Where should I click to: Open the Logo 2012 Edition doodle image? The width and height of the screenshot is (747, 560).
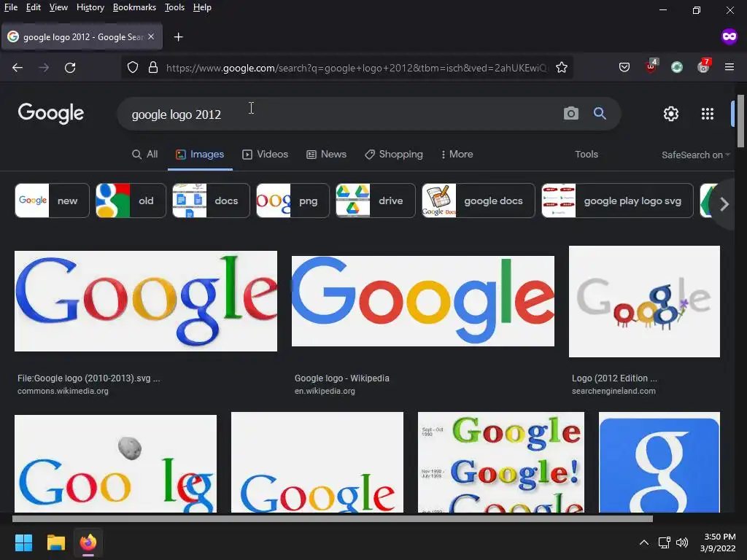click(x=644, y=301)
